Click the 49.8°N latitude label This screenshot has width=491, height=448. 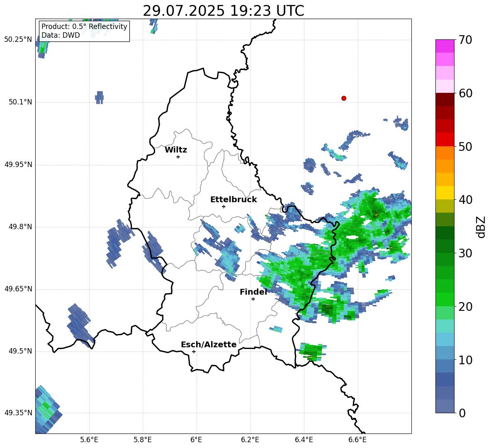click(x=21, y=227)
